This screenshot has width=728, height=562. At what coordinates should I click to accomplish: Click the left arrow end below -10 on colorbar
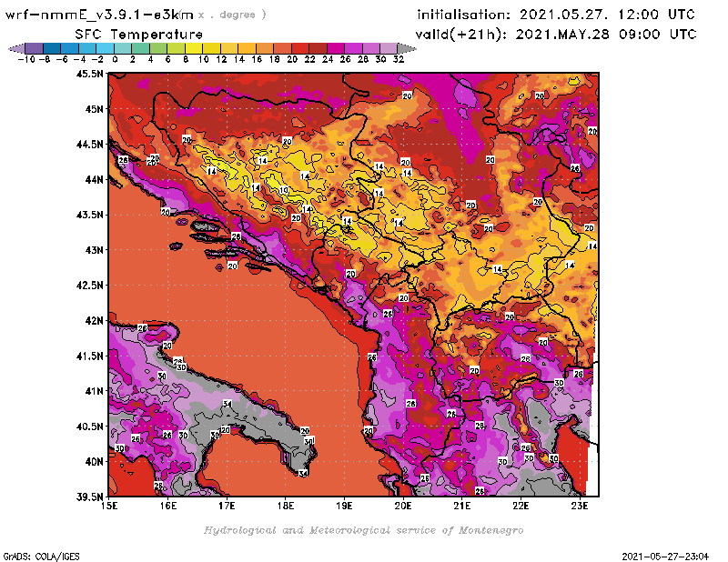click(x=16, y=48)
